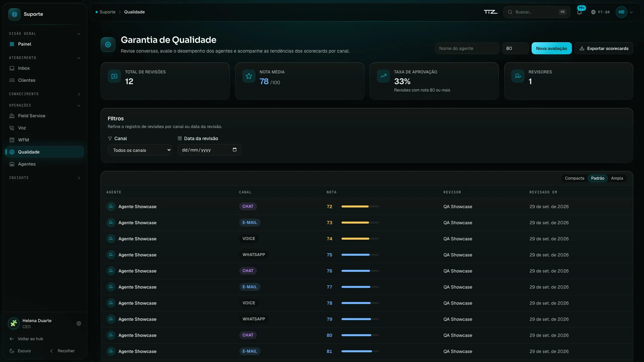This screenshot has height=362, width=644.
Task: Open the Inbox sidebar item
Action: click(45, 68)
